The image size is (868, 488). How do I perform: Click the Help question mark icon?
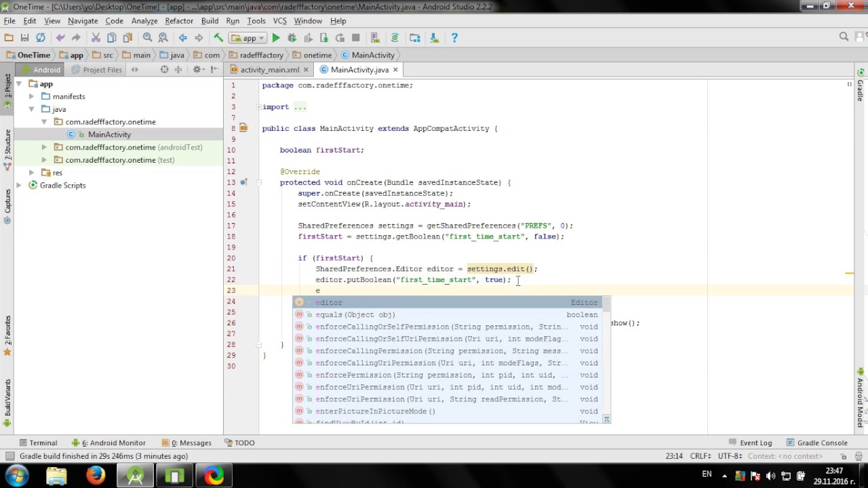click(x=454, y=38)
